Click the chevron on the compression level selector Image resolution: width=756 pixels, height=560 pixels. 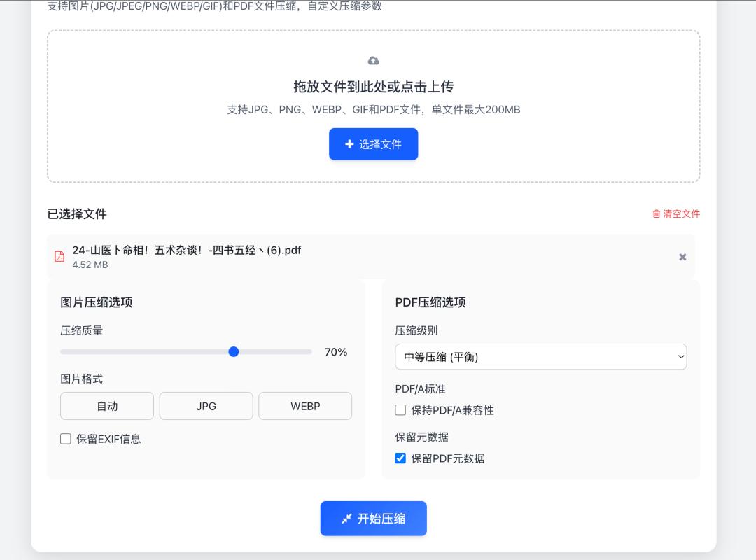pyautogui.click(x=680, y=356)
